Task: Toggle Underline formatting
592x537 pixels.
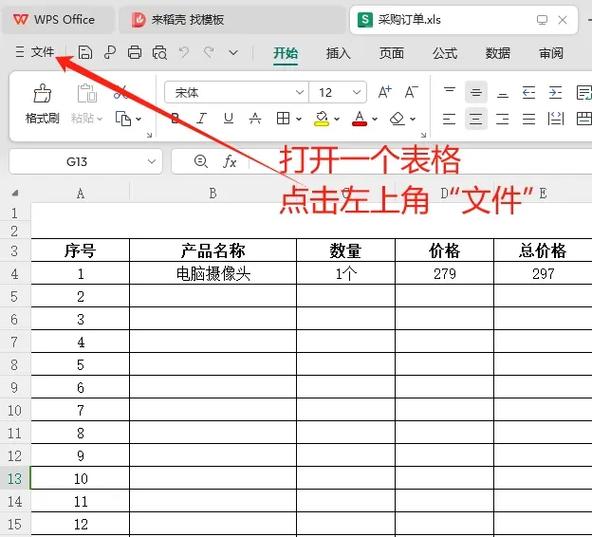Action: pyautogui.click(x=228, y=119)
